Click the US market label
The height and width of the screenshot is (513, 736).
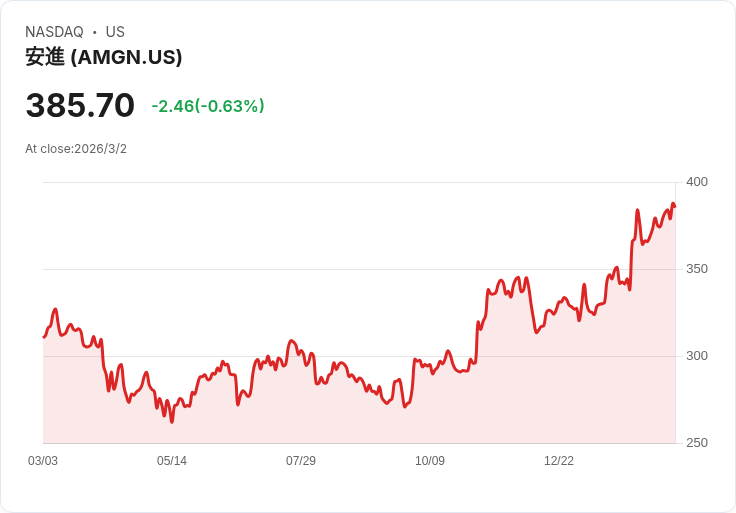click(x=115, y=32)
